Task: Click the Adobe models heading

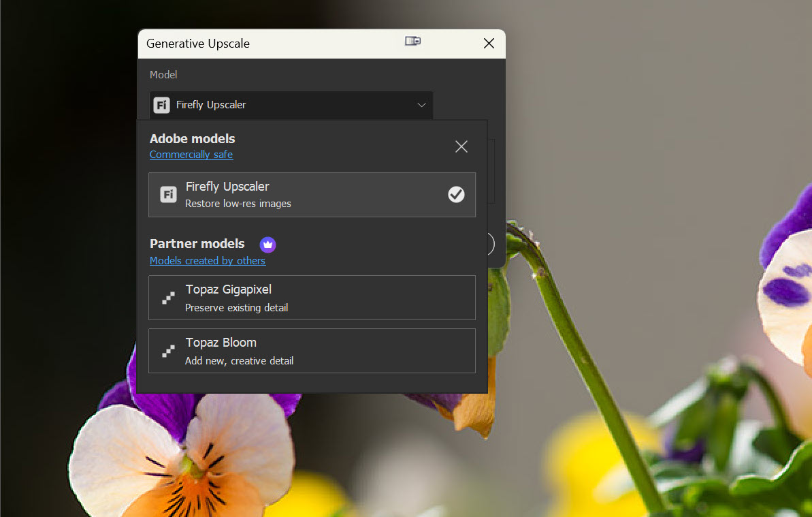Action: coord(193,138)
